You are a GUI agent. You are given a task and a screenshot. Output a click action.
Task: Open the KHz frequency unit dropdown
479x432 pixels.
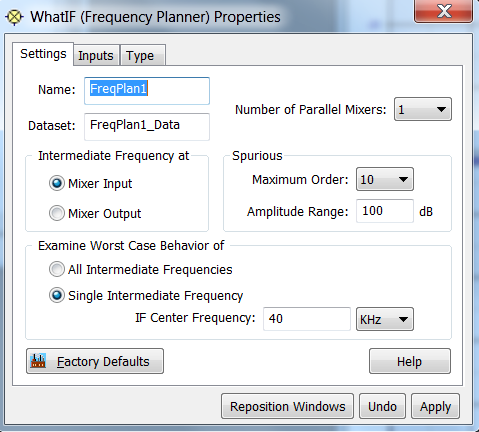385,319
